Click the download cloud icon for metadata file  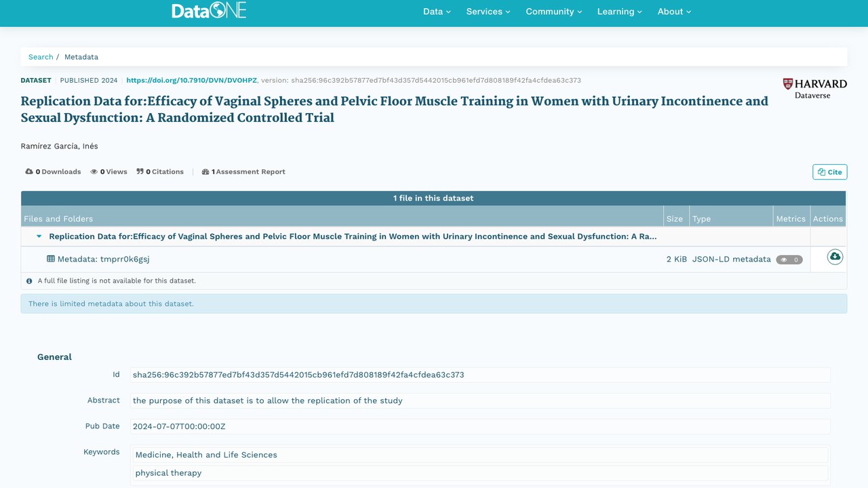[835, 257]
